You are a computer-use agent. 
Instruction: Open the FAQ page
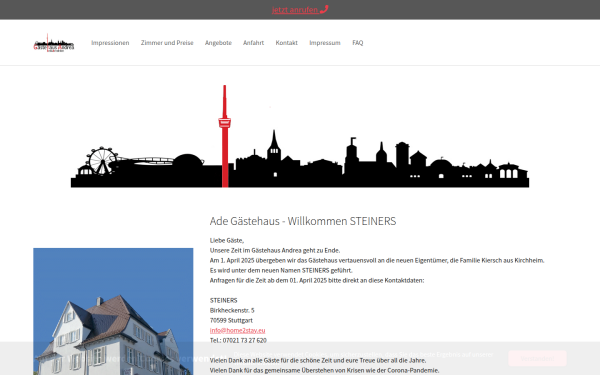[358, 43]
